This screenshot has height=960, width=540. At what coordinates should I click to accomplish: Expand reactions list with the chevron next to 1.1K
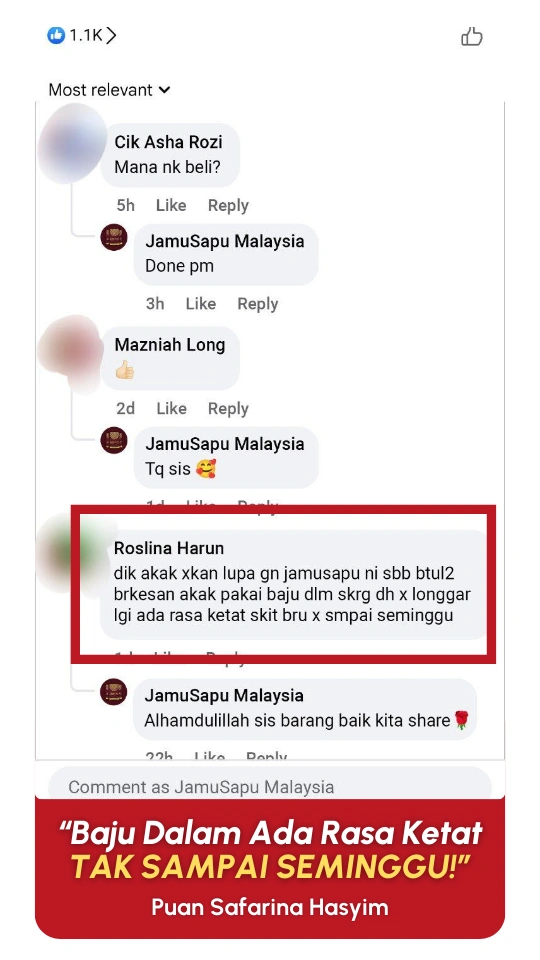click(110, 36)
